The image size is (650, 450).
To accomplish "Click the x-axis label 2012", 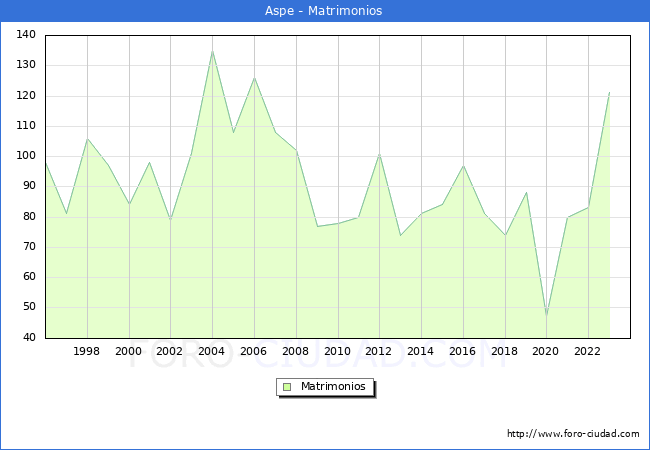I will [x=378, y=351].
